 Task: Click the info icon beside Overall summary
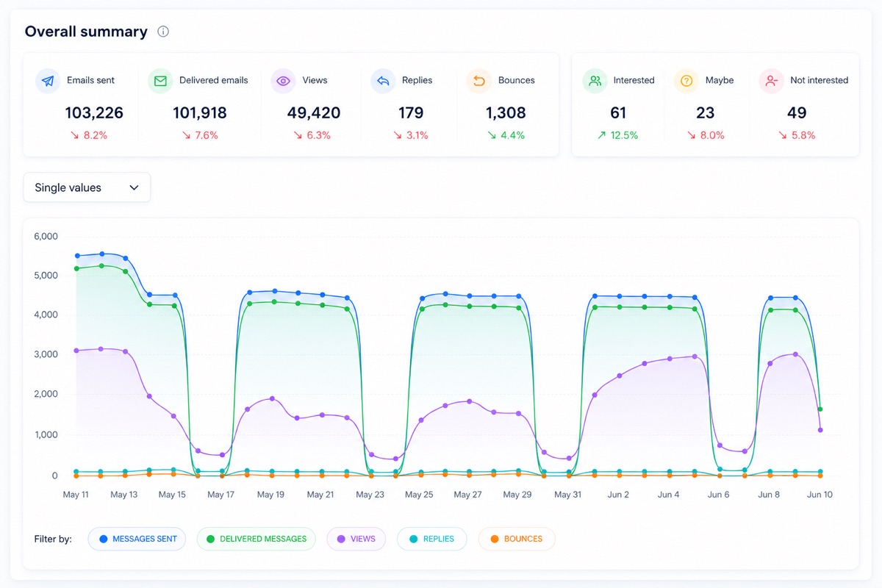[163, 32]
